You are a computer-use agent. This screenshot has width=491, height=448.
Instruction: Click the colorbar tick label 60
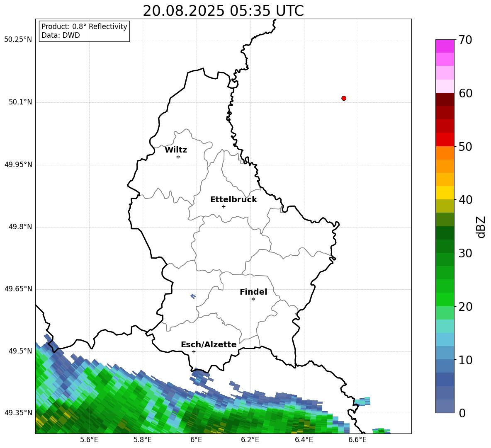tap(465, 93)
